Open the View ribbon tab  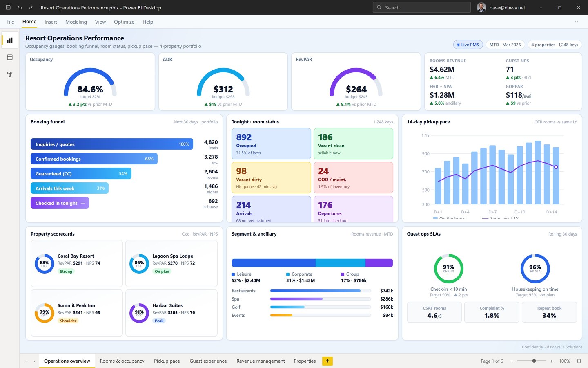point(100,22)
